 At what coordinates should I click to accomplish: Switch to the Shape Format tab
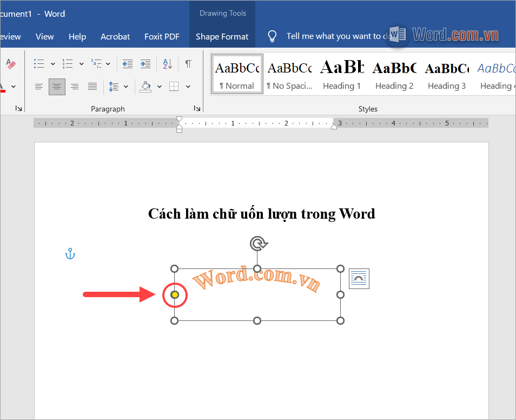(222, 36)
